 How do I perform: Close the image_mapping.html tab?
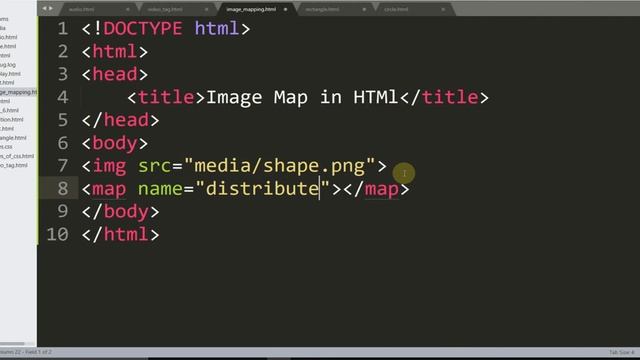(285, 9)
